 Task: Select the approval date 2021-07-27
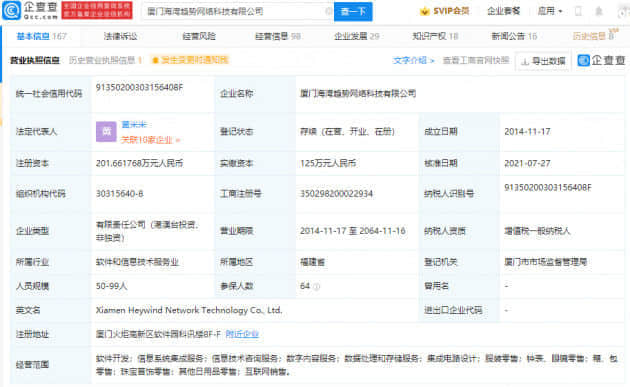(x=527, y=164)
